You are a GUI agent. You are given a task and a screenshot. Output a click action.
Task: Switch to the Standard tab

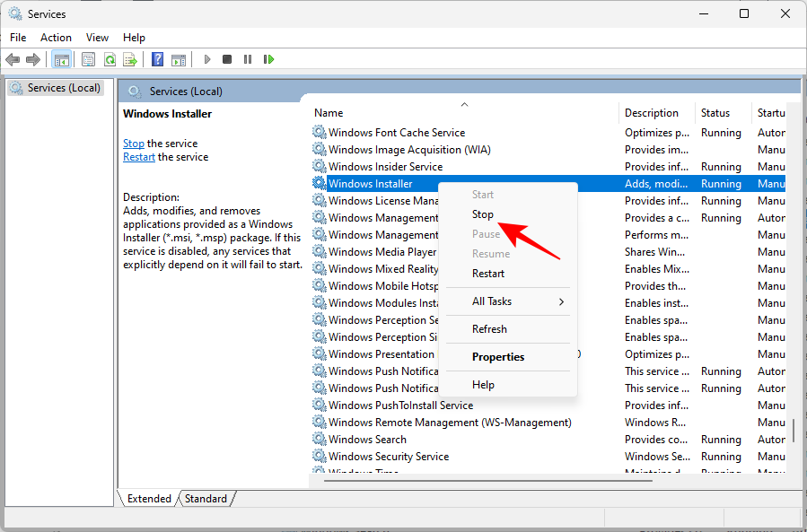(x=206, y=498)
